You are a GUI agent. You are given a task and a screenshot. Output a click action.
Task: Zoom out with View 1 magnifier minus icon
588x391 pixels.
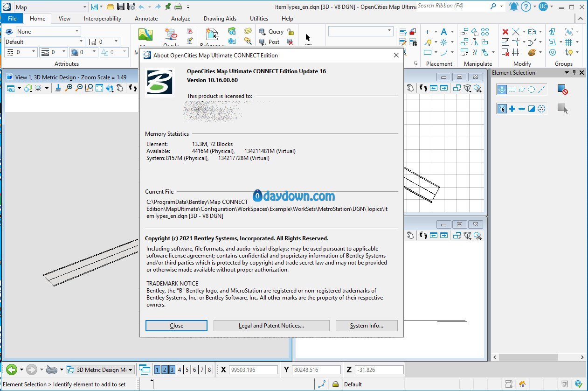tap(79, 88)
